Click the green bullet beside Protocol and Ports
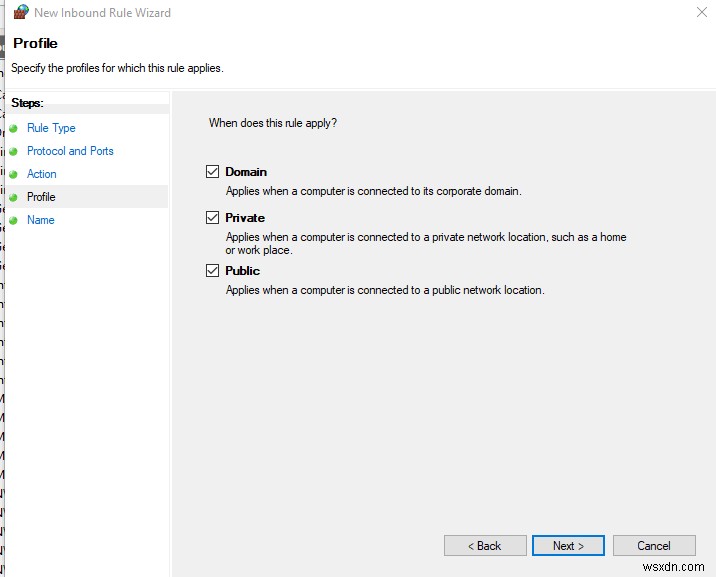716x577 pixels. tap(14, 151)
